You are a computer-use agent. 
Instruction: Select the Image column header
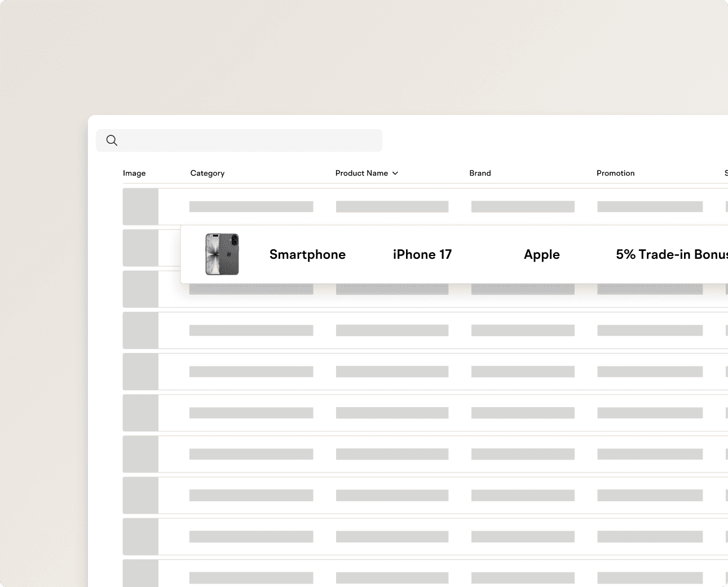point(134,173)
